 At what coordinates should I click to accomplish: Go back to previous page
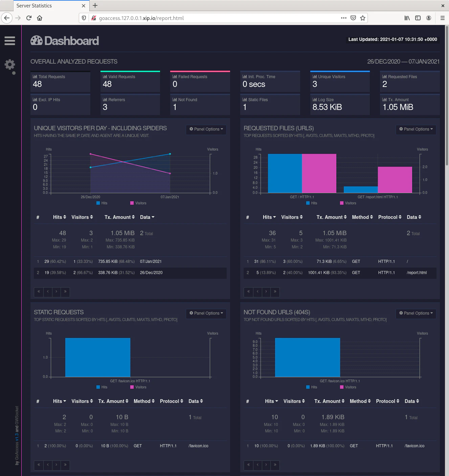coord(7,18)
